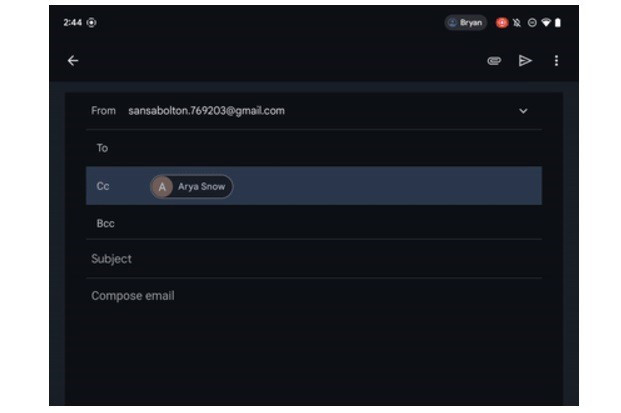
Task: Tap the battery status icon
Action: pyautogui.click(x=558, y=23)
